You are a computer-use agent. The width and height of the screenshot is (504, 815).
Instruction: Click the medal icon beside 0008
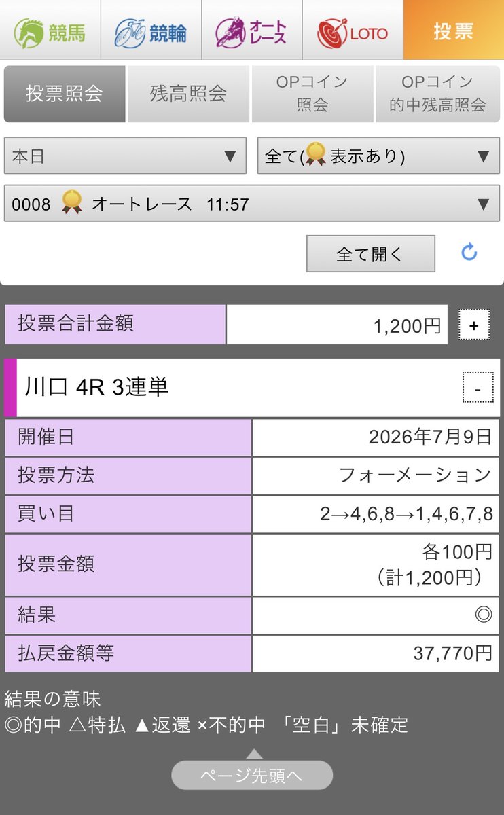(72, 202)
